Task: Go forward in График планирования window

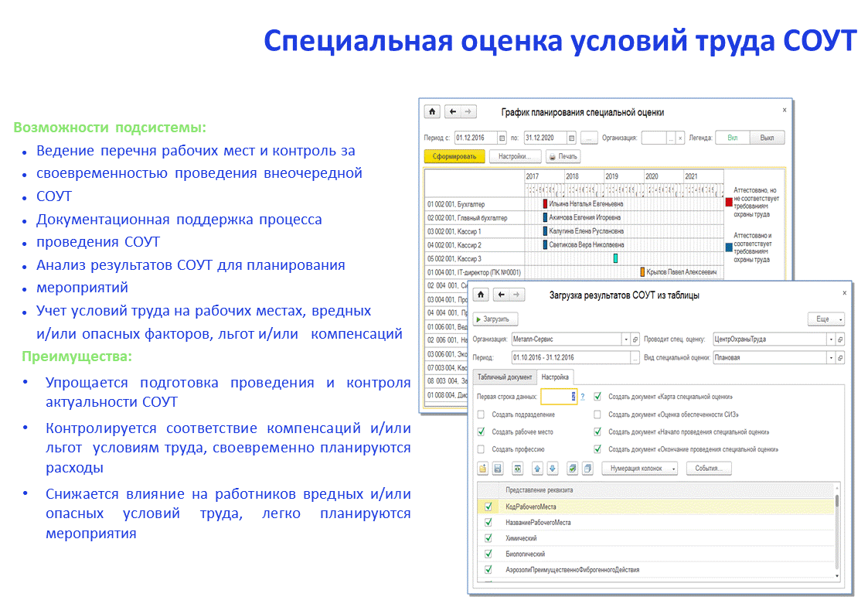Action: click(x=468, y=111)
